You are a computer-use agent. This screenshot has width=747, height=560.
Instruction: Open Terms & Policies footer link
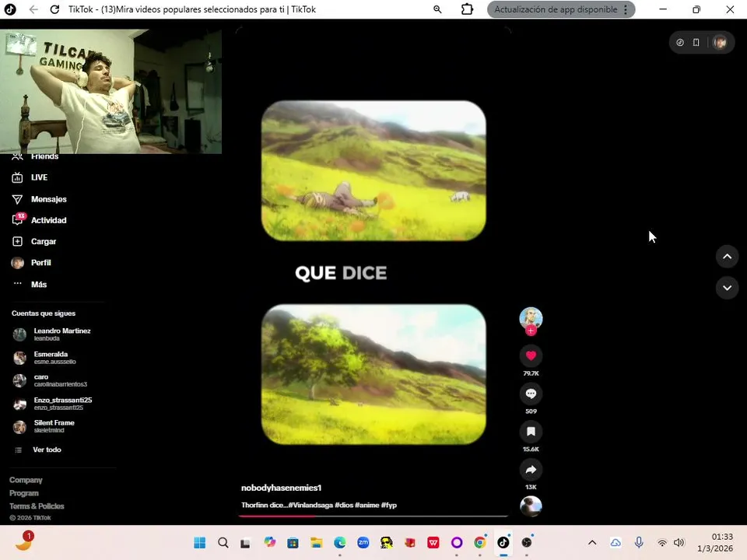(37, 506)
